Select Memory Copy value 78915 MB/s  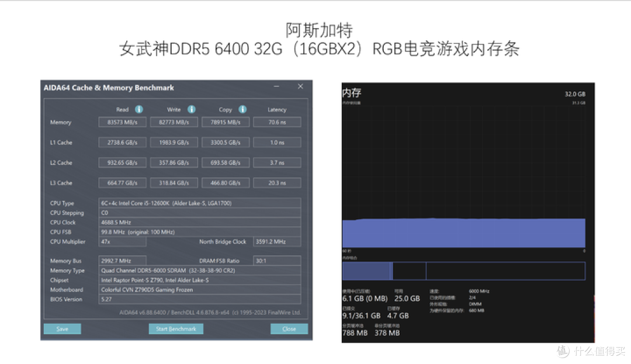226,122
